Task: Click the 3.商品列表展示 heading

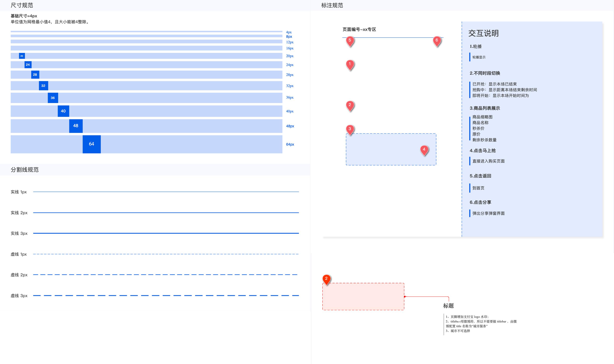Action: [x=485, y=108]
